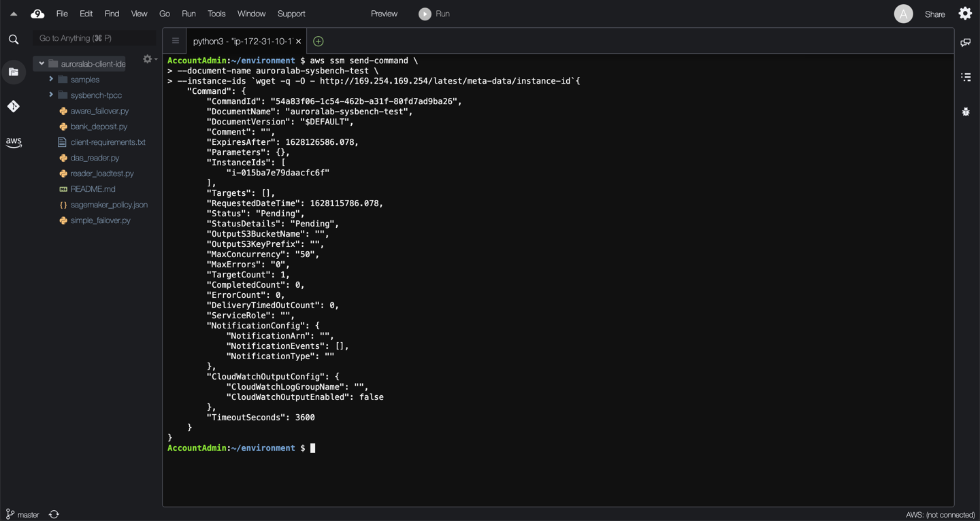Expand the samples folder
980x521 pixels.
(x=50, y=79)
